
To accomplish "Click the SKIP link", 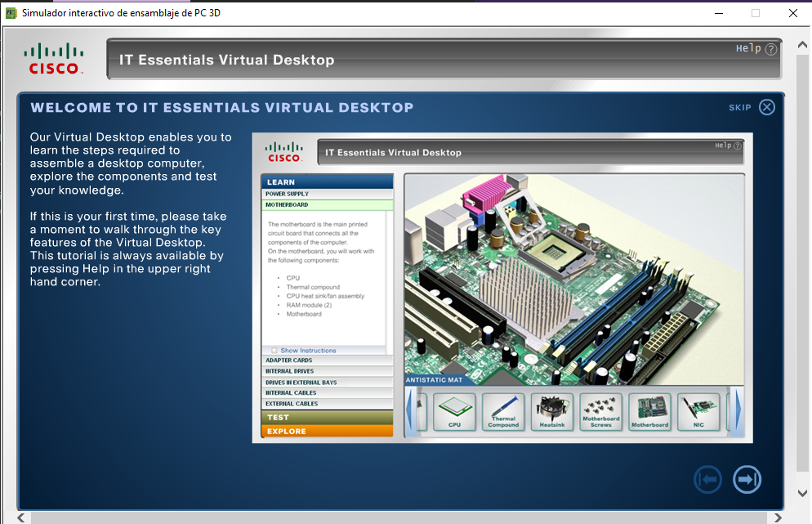I will tap(739, 107).
